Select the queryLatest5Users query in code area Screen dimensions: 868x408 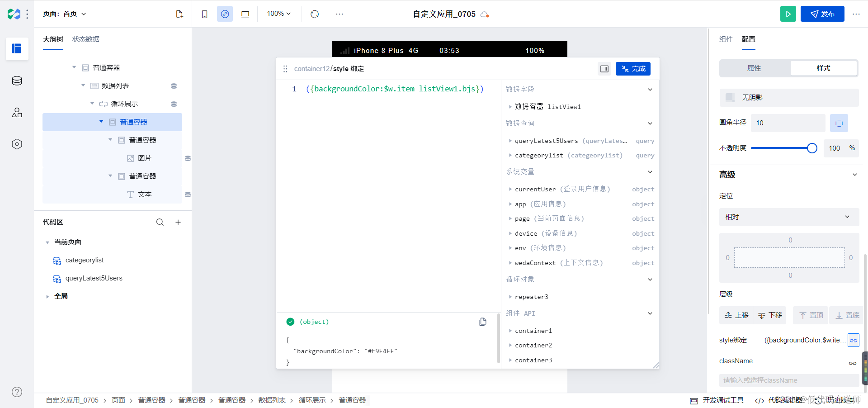[94, 279]
